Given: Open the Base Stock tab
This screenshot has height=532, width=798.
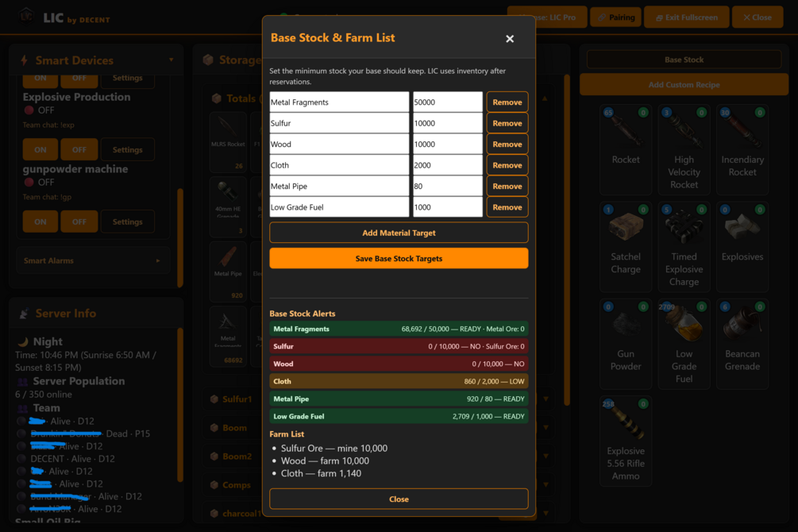Looking at the screenshot, I should coord(684,60).
